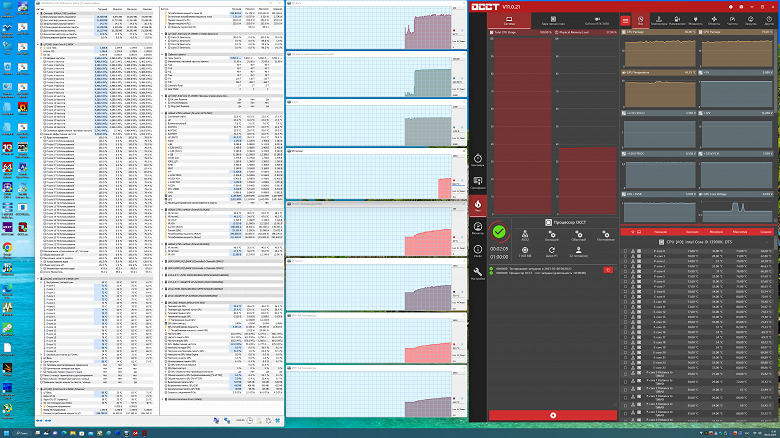The width and height of the screenshot is (780, 438).
Task: Sort OCCT table by the Minimum column header
Action: (716, 232)
